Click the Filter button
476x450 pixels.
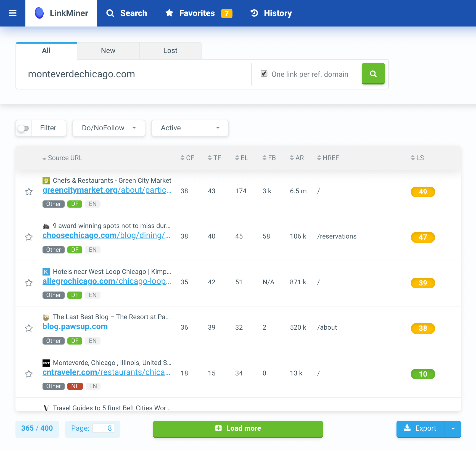click(x=48, y=128)
